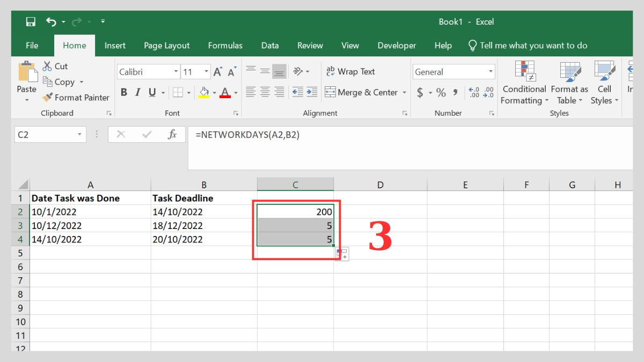644x362 pixels.
Task: Click the Percent Style icon
Action: [x=440, y=92]
